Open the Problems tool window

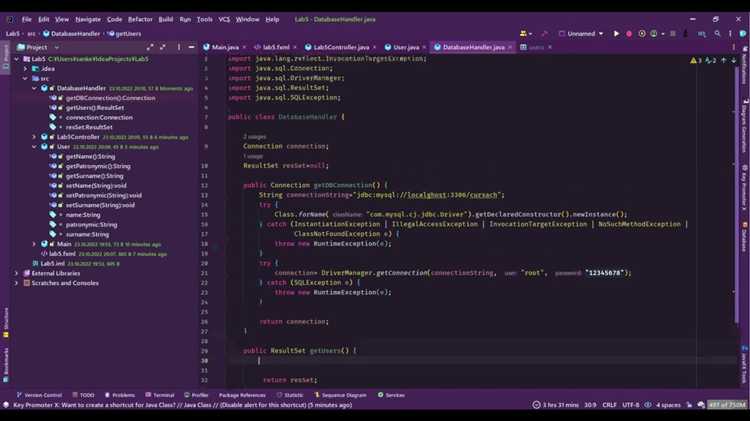point(120,395)
